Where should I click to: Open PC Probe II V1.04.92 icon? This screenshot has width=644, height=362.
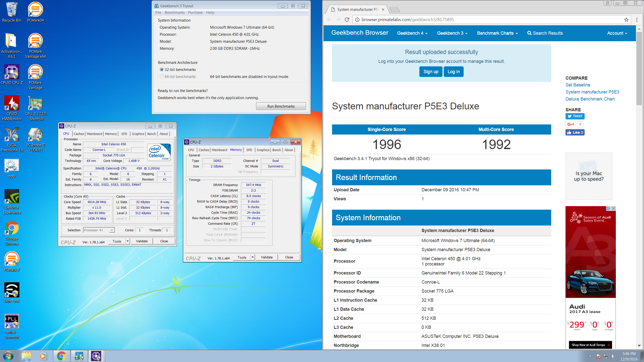coord(35,139)
